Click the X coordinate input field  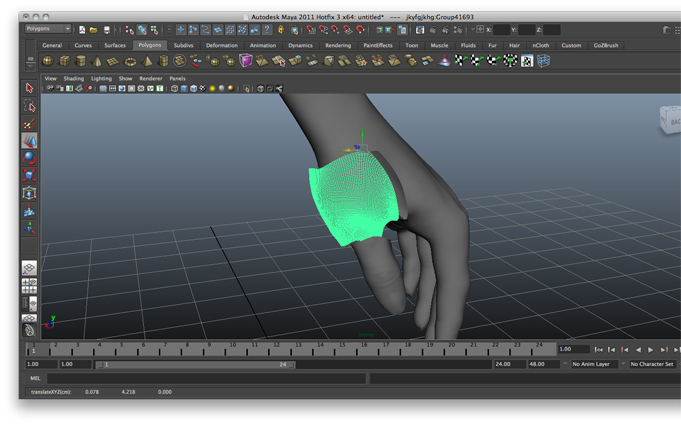(x=502, y=30)
